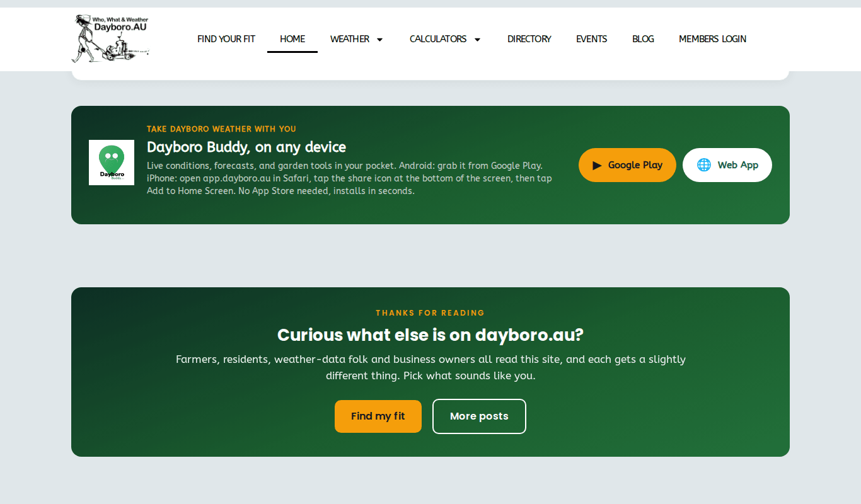The height and width of the screenshot is (504, 861).
Task: Click the globe icon on Web App button
Action: 703,165
